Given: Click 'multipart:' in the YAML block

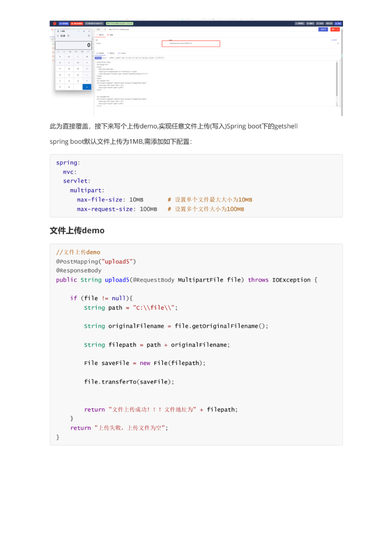Looking at the screenshot, I should coord(87,190).
